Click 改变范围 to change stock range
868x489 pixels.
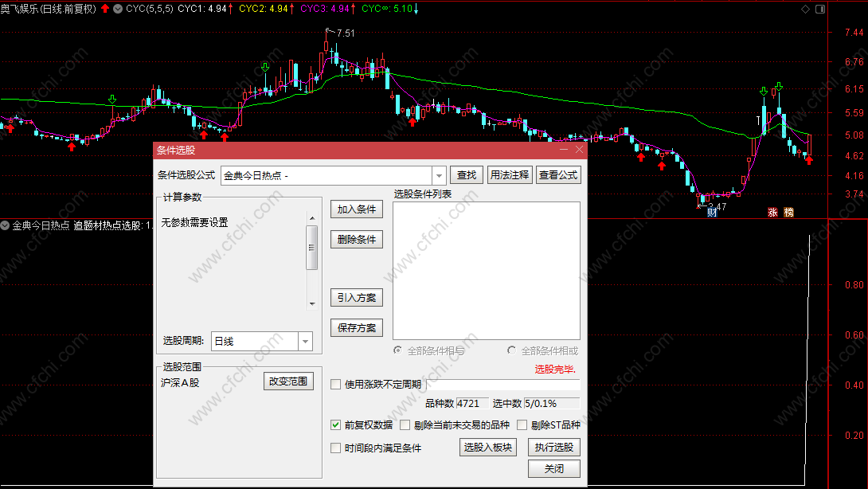pyautogui.click(x=288, y=381)
